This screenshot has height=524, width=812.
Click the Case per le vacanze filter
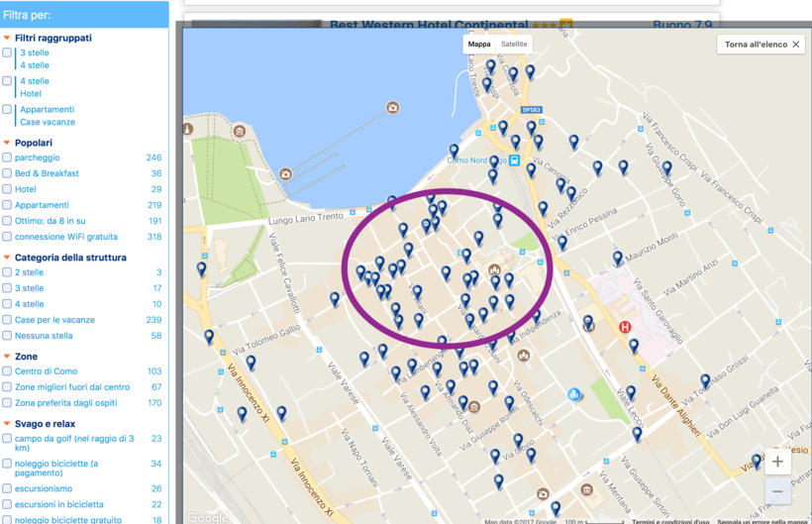click(7, 320)
